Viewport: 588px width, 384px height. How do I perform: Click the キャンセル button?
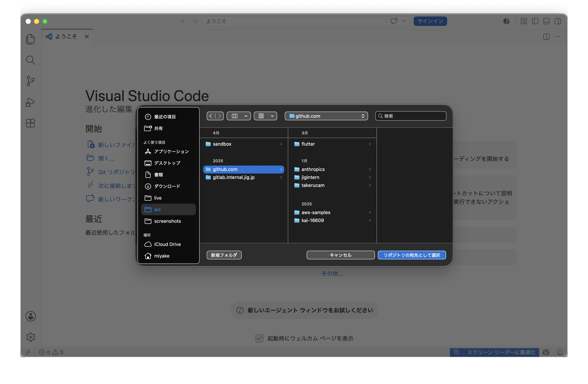[x=341, y=255]
